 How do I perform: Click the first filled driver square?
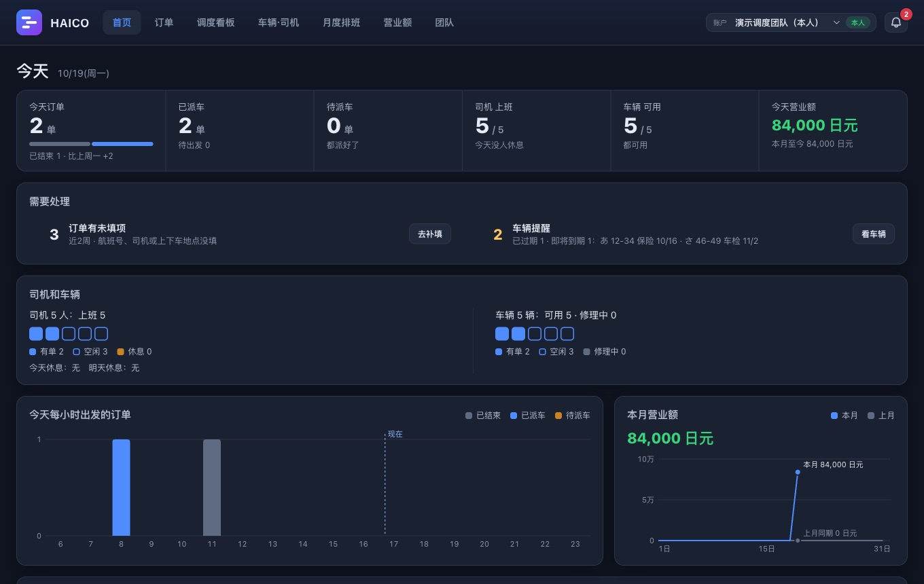tap(36, 333)
